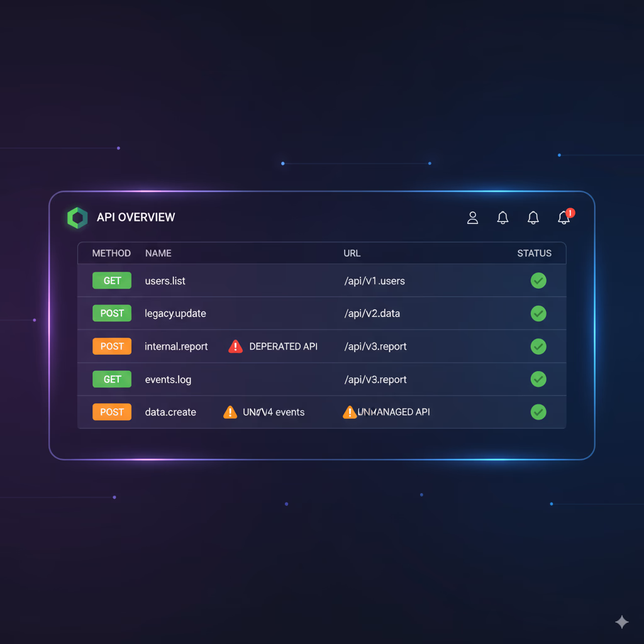Image resolution: width=644 pixels, height=644 pixels.
Task: Click the UNMANAGED API label
Action: (394, 412)
